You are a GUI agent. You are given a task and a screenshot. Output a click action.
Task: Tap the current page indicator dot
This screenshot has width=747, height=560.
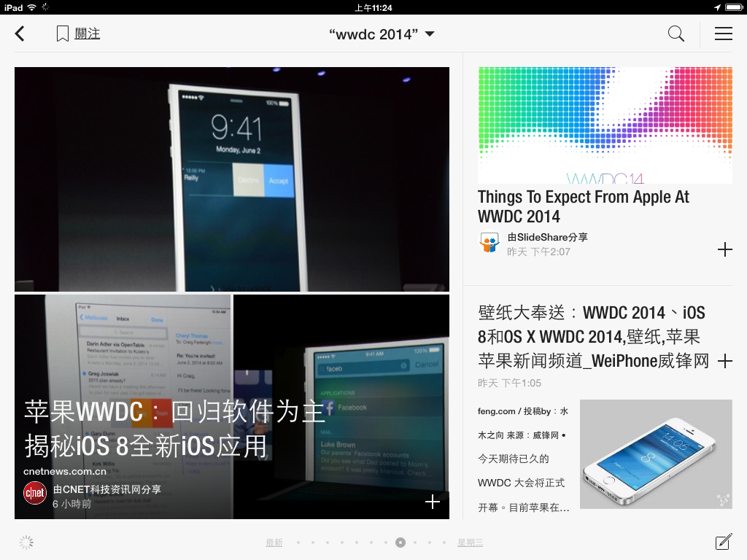[x=400, y=542]
